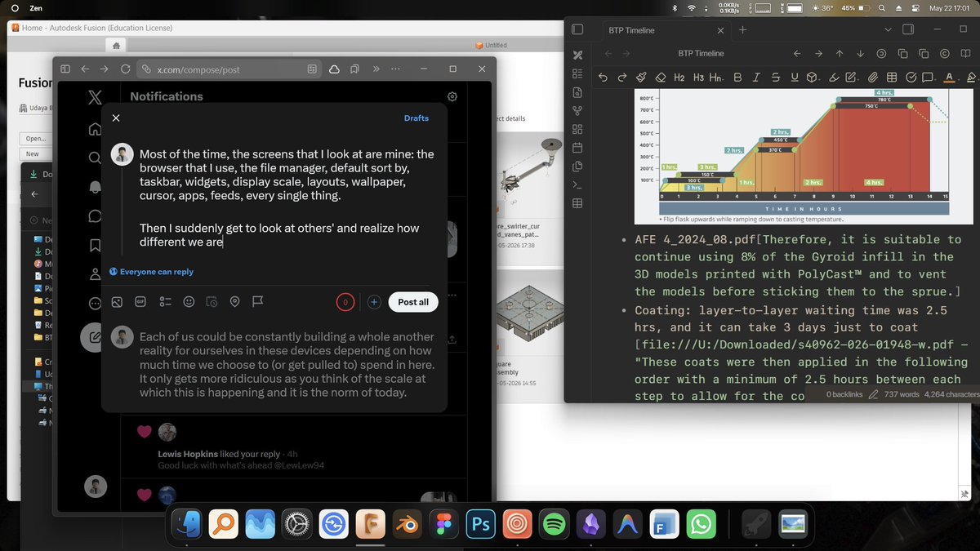The height and width of the screenshot is (551, 980).
Task: Add a poll to the X post
Action: pyautogui.click(x=164, y=302)
